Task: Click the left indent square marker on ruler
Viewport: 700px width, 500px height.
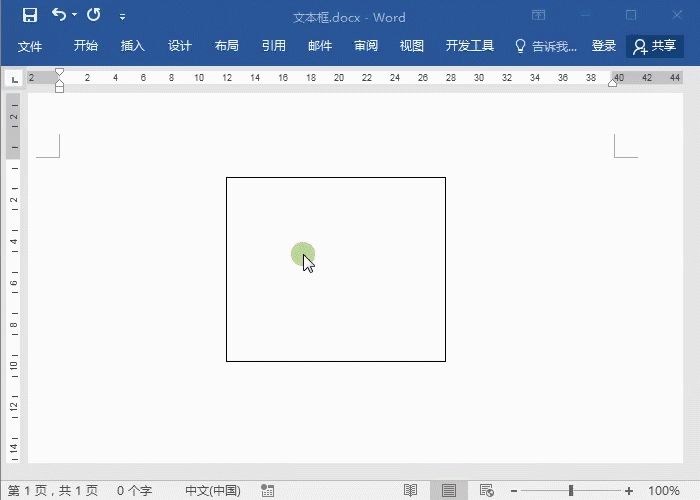Action: click(x=59, y=89)
